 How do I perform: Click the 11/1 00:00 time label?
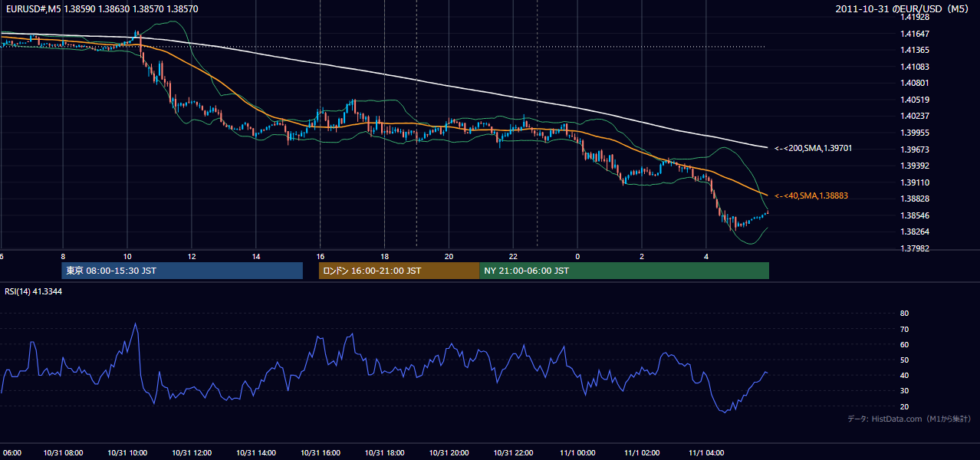point(578,452)
